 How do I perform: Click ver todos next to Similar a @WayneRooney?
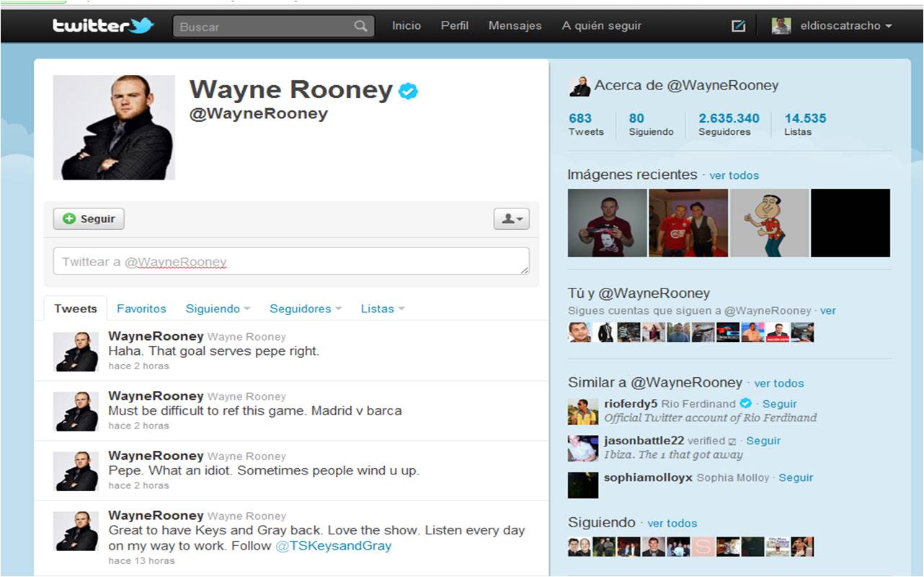tap(779, 383)
